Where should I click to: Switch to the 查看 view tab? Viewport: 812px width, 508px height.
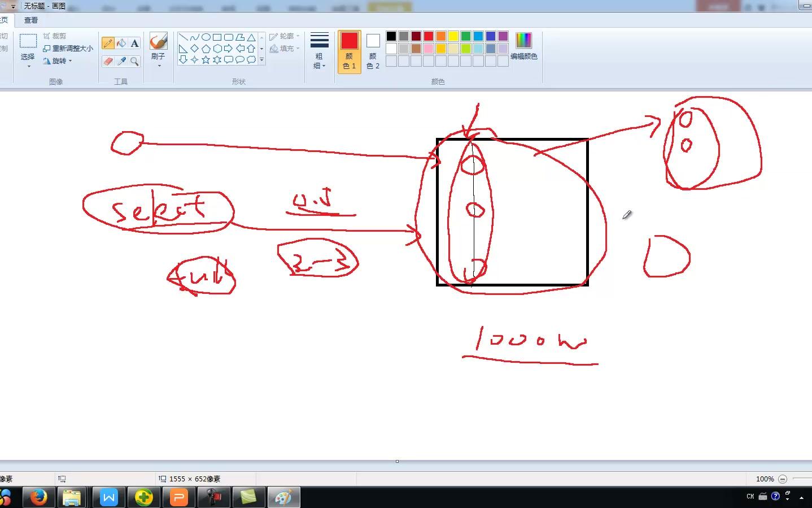[x=31, y=20]
